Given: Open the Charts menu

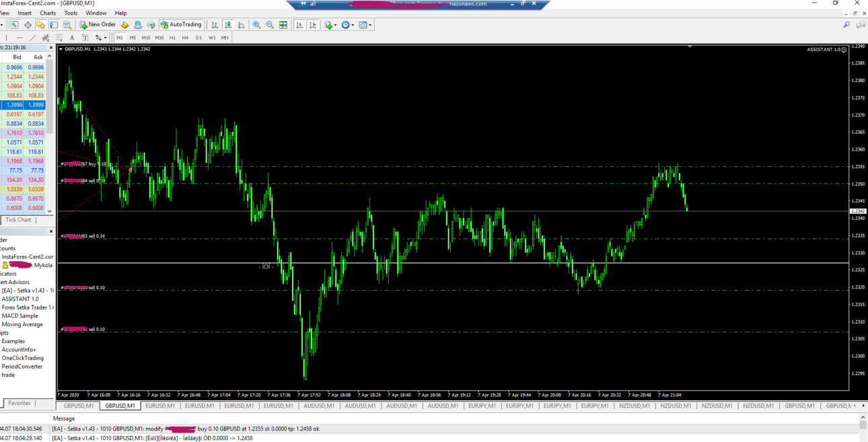Looking at the screenshot, I should coord(48,13).
